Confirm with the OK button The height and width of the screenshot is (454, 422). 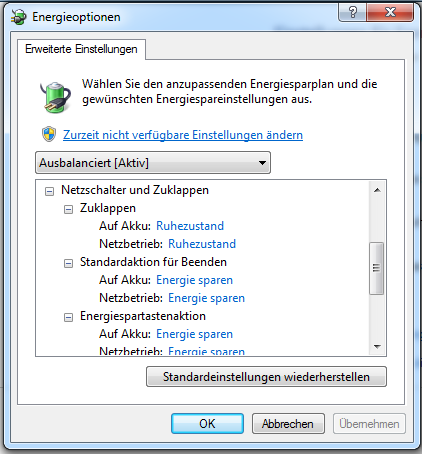tap(207, 424)
